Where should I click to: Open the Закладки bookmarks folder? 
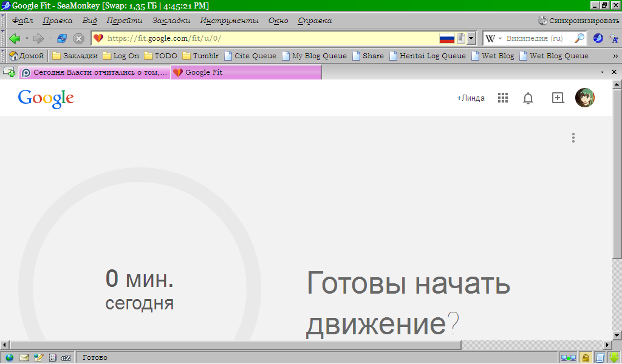click(75, 56)
